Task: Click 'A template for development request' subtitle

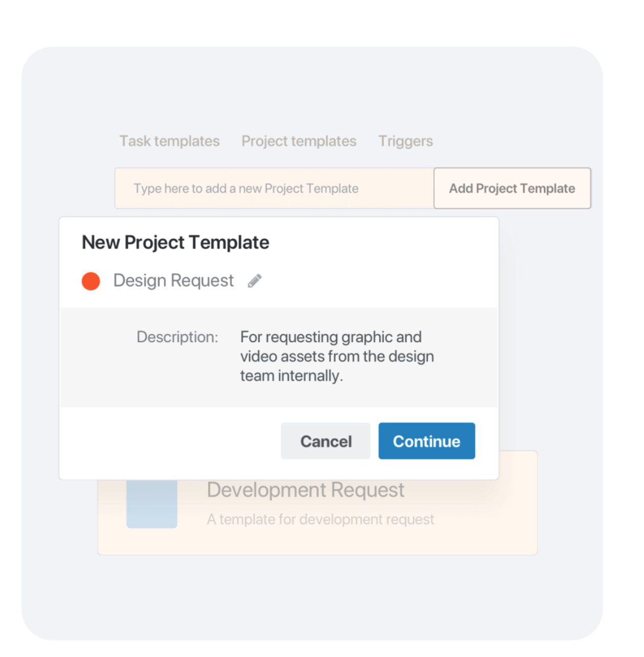Action: [x=320, y=520]
